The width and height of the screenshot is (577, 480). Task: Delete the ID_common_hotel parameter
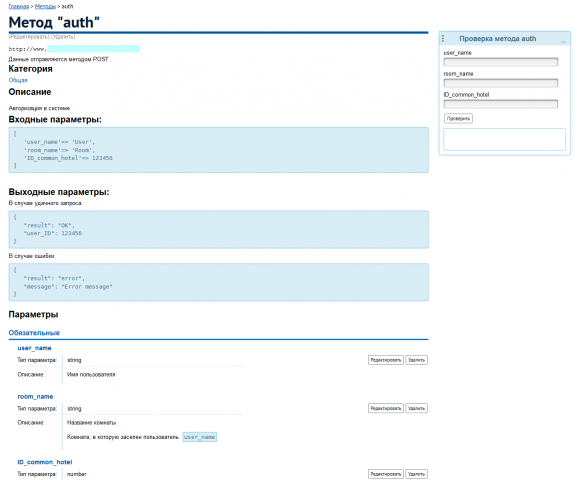tap(416, 474)
